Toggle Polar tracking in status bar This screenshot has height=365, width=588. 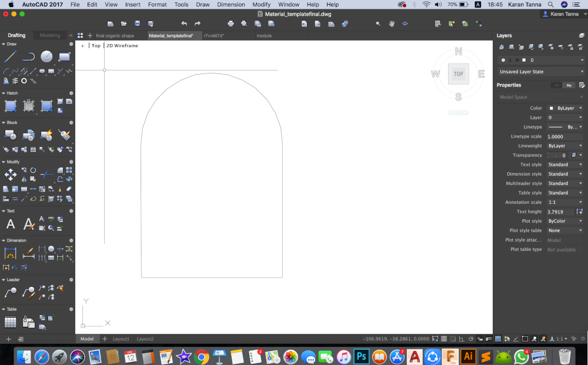(x=471, y=339)
